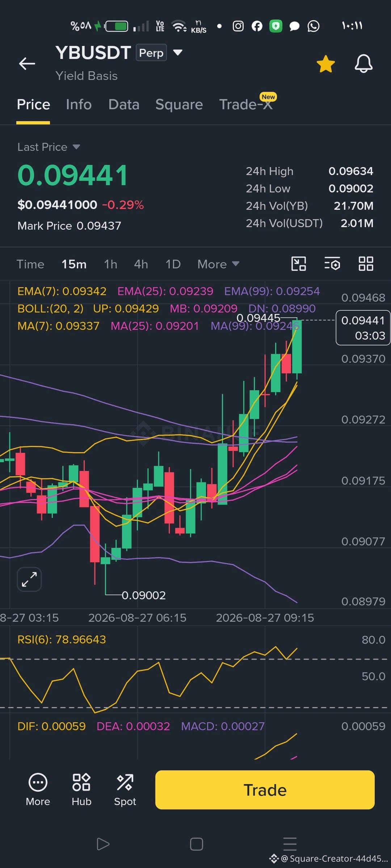The height and width of the screenshot is (868, 391).
Task: Tap the DIF indicator value
Action: 51,726
